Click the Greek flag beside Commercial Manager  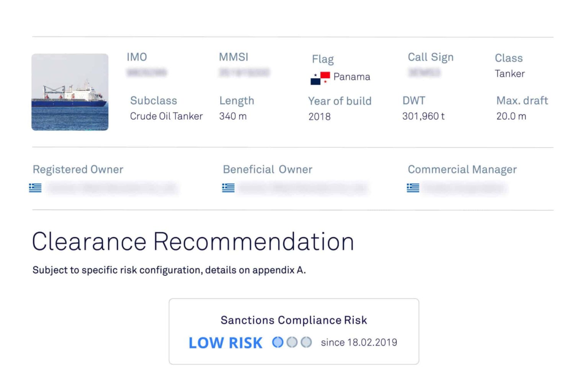pos(413,188)
